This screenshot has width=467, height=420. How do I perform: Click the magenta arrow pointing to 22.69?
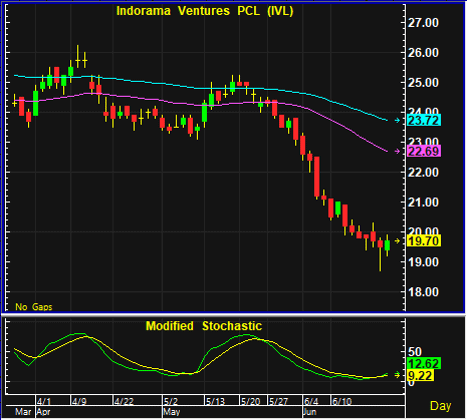click(x=397, y=151)
